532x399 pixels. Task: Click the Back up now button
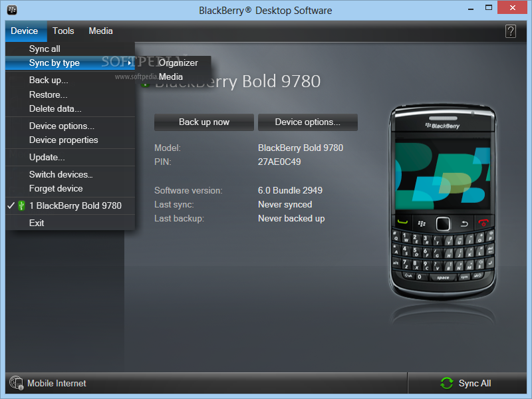[204, 122]
